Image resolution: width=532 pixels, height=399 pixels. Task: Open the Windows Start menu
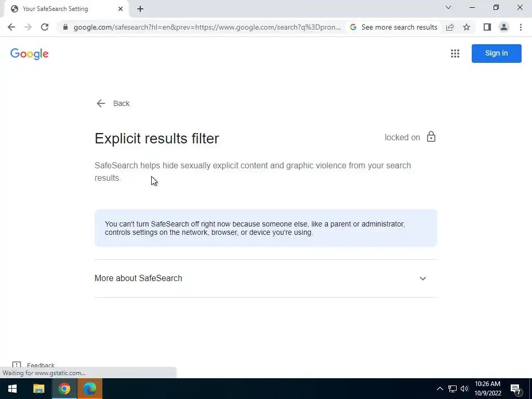pyautogui.click(x=12, y=389)
